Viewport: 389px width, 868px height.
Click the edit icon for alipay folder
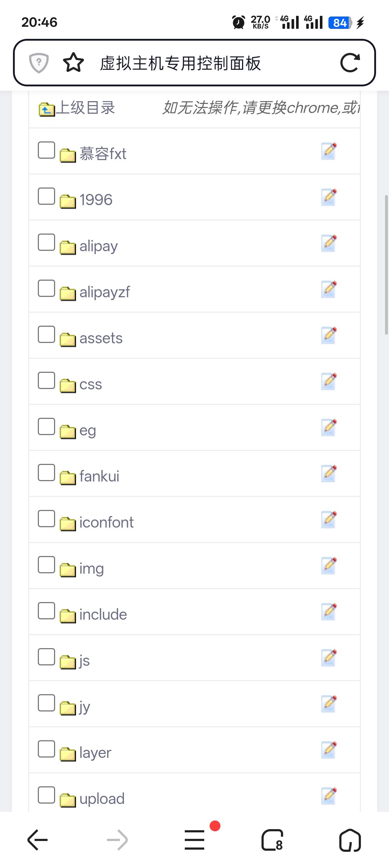click(x=328, y=243)
